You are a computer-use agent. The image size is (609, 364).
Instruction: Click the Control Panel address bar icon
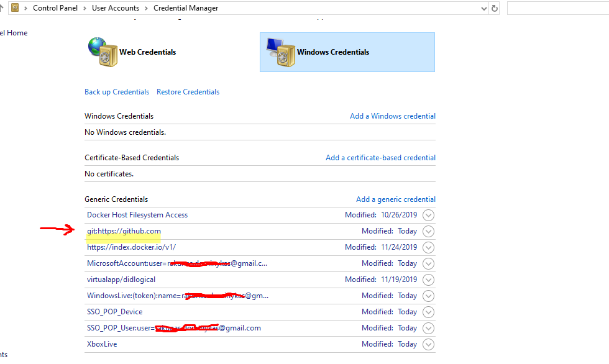[x=15, y=7]
